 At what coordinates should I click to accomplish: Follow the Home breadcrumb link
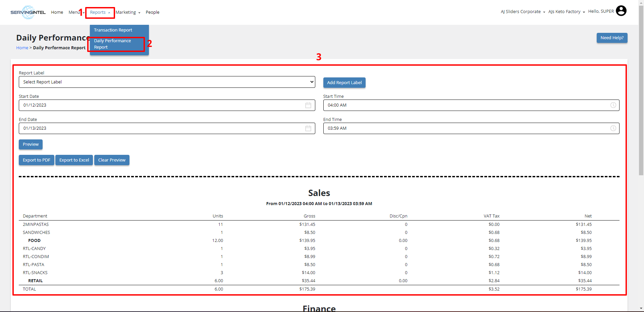pyautogui.click(x=22, y=48)
